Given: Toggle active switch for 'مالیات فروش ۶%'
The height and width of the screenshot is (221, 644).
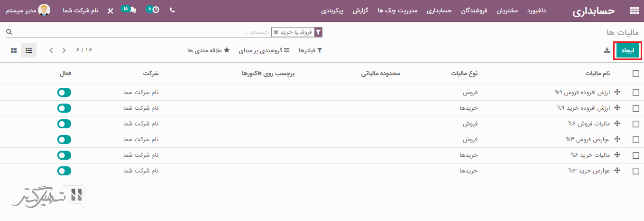Looking at the screenshot, I should click(x=64, y=124).
